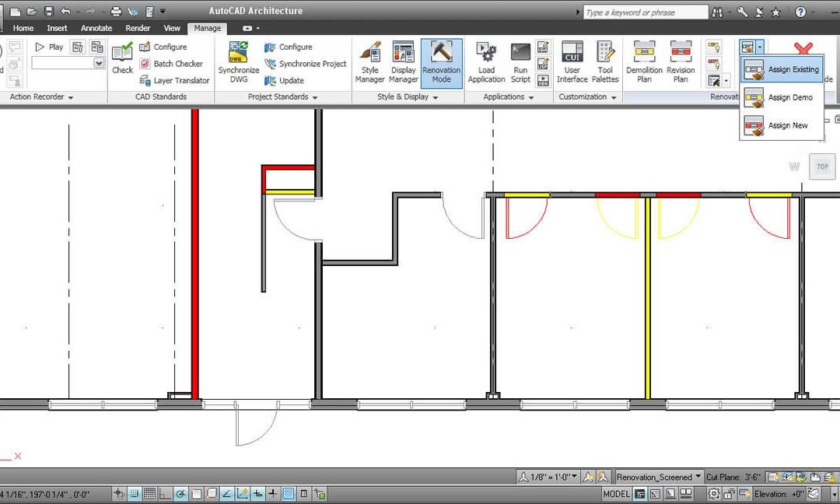The width and height of the screenshot is (840, 504).
Task: Open the annotation scale 1/8" dropdown
Action: click(548, 477)
